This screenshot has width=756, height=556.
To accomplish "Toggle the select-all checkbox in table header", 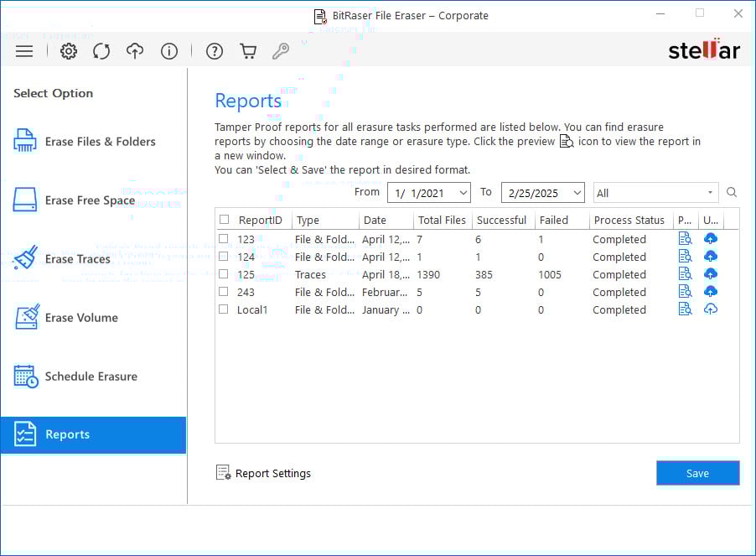I will click(x=224, y=220).
